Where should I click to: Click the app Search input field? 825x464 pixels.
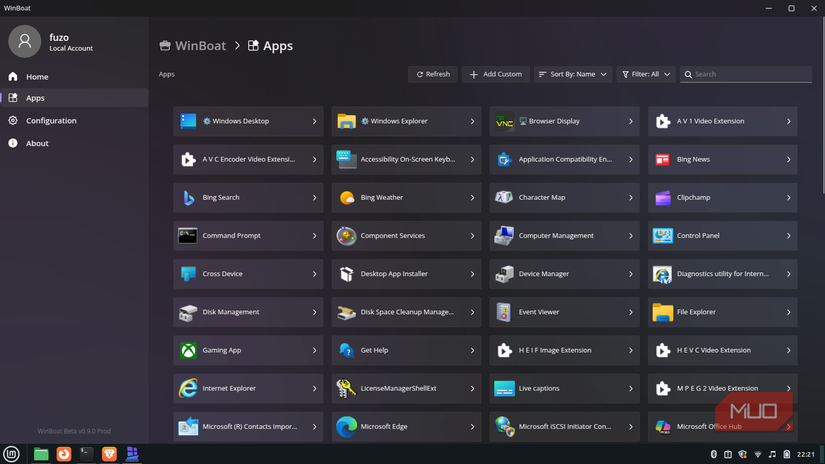[750, 74]
